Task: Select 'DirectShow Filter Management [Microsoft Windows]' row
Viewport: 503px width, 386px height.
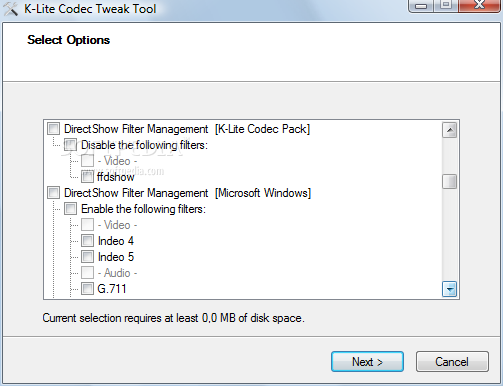Action: [x=187, y=193]
